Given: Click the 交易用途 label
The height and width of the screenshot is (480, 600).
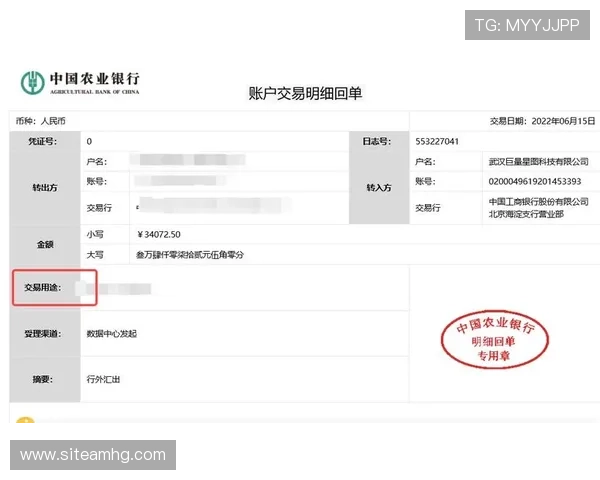Looking at the screenshot, I should tap(43, 287).
